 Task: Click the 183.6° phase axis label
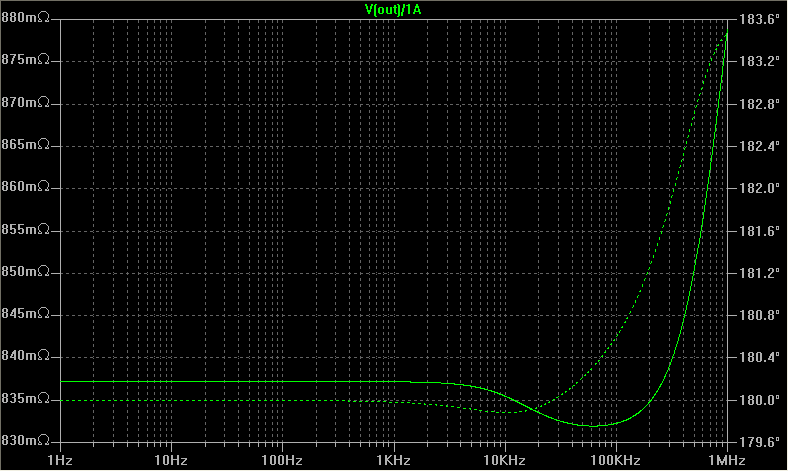[759, 20]
